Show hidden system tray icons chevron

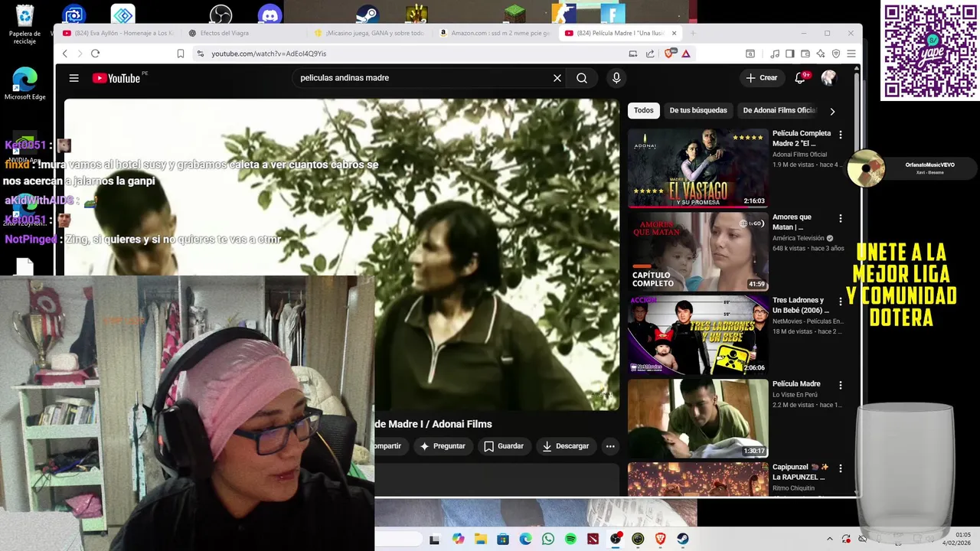pos(829,539)
